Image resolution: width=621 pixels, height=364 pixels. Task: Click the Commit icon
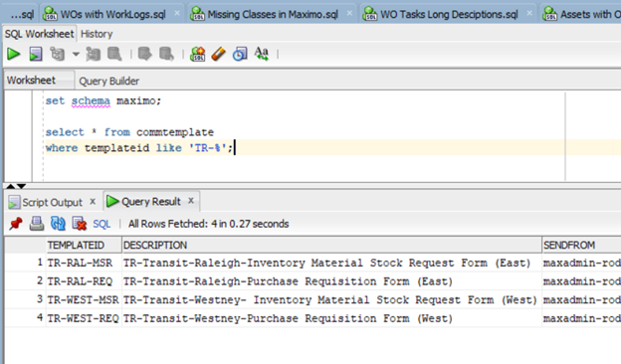click(144, 54)
